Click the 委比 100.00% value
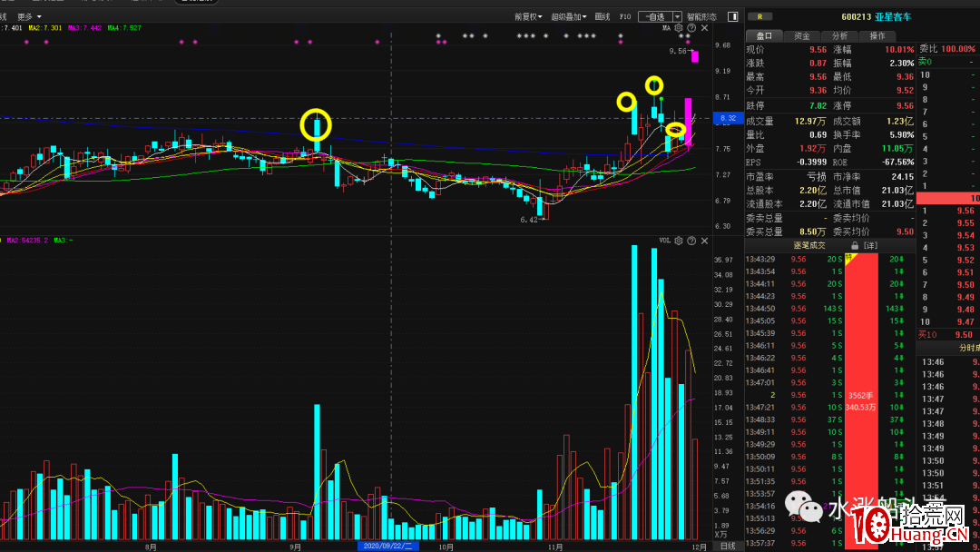980x552 pixels. click(958, 49)
